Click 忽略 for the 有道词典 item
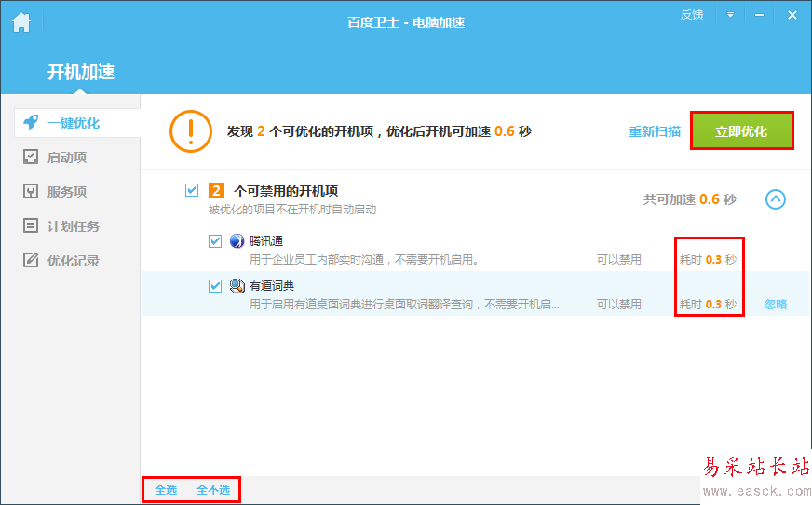Screen dimensions: 812x505 (776, 305)
